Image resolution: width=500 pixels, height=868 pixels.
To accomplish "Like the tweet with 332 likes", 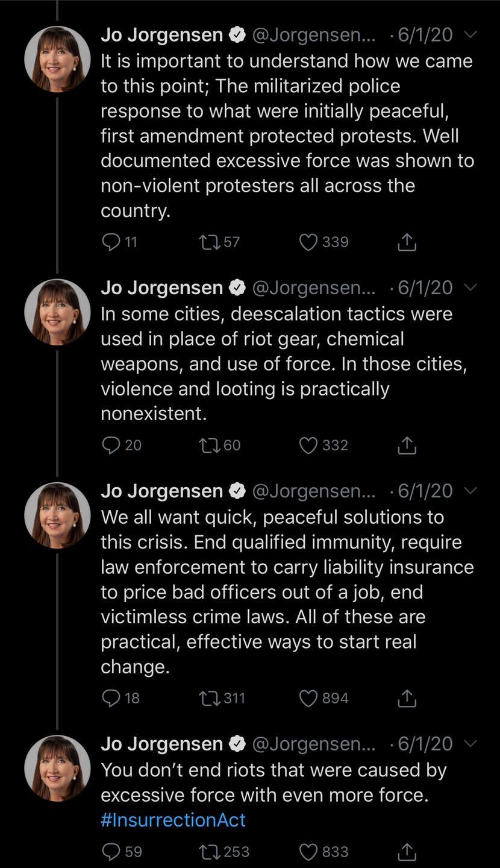I will pyautogui.click(x=308, y=445).
